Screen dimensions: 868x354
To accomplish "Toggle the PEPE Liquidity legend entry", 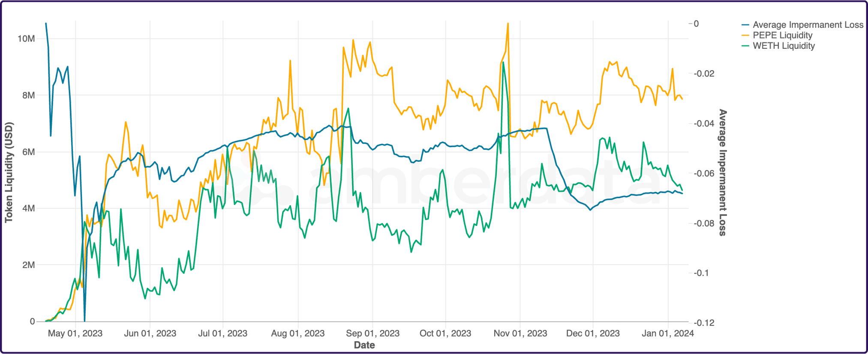I will pos(782,36).
